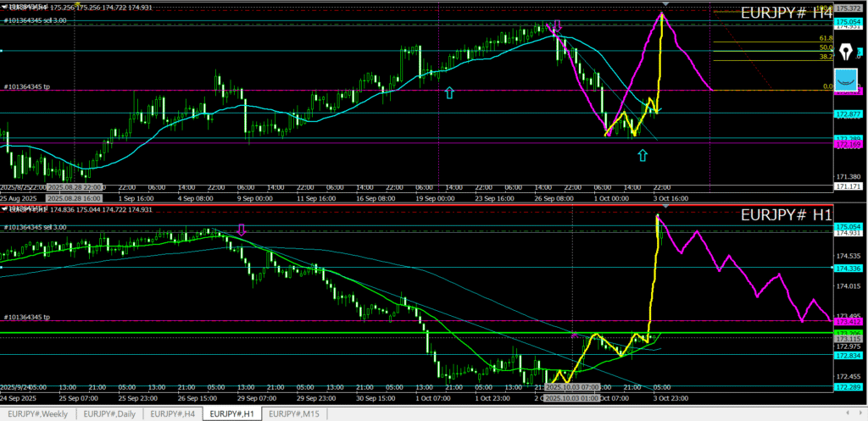Screen dimensions: 868x421
Task: Click the blue smiley face icon
Action: pyautogui.click(x=846, y=80)
